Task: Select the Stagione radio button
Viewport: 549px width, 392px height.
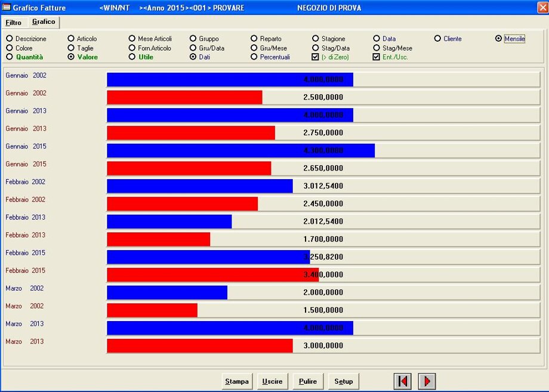Action: click(x=316, y=39)
